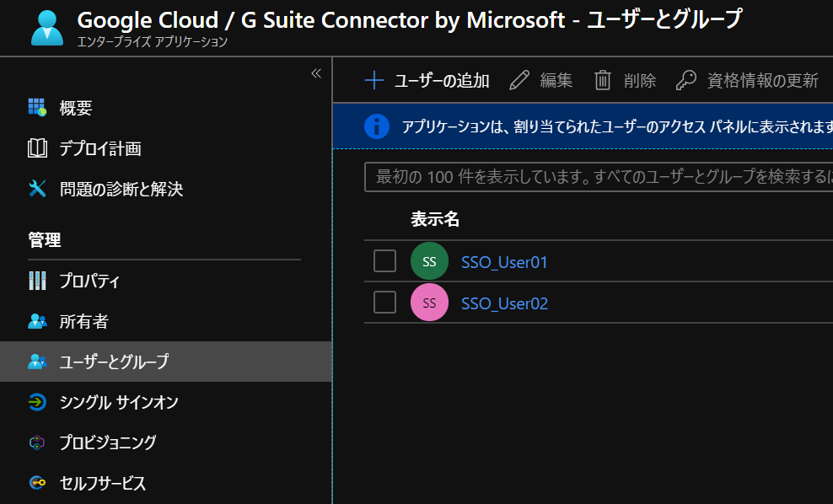Image resolution: width=833 pixels, height=504 pixels.
Task: Click the プロビジョニング sync icon
Action: (37, 442)
